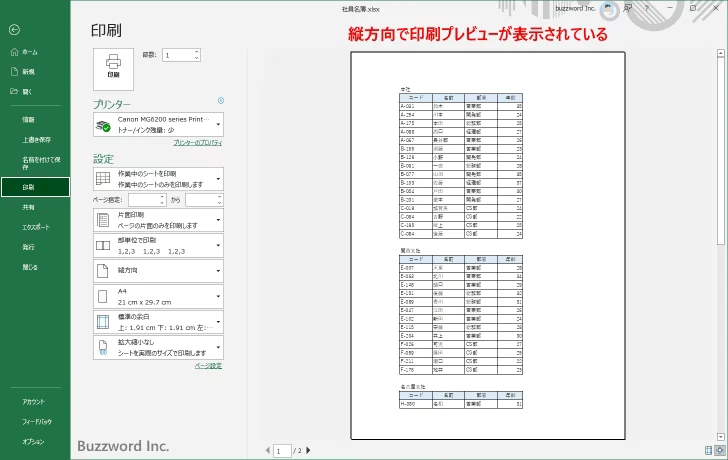Toggle zoom to page icon
Viewport: 728px width, 460px height.
[720, 450]
